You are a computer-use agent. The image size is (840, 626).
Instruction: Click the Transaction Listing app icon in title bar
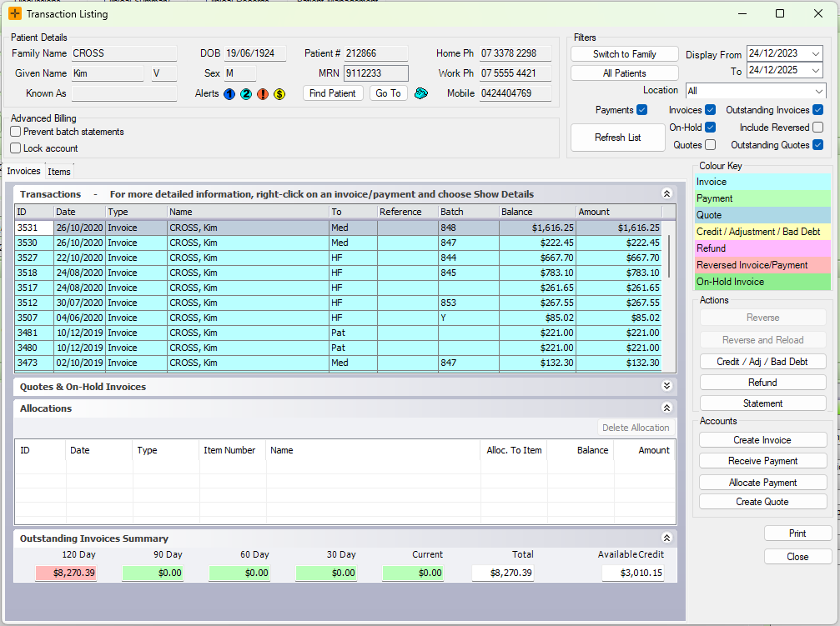click(x=15, y=13)
